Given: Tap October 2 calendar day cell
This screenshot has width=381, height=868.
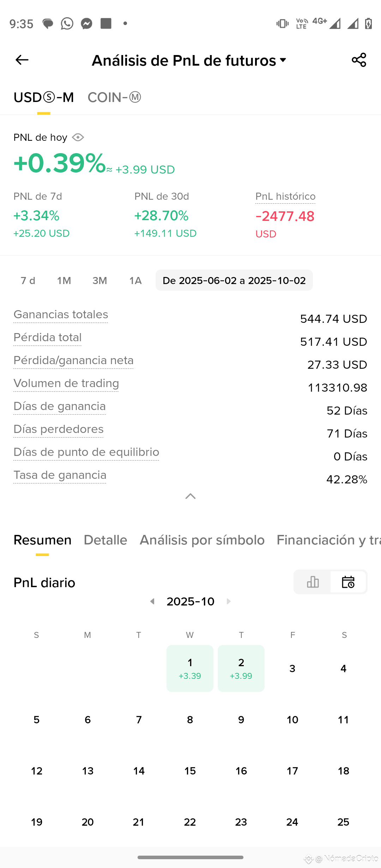Looking at the screenshot, I should point(241,668).
